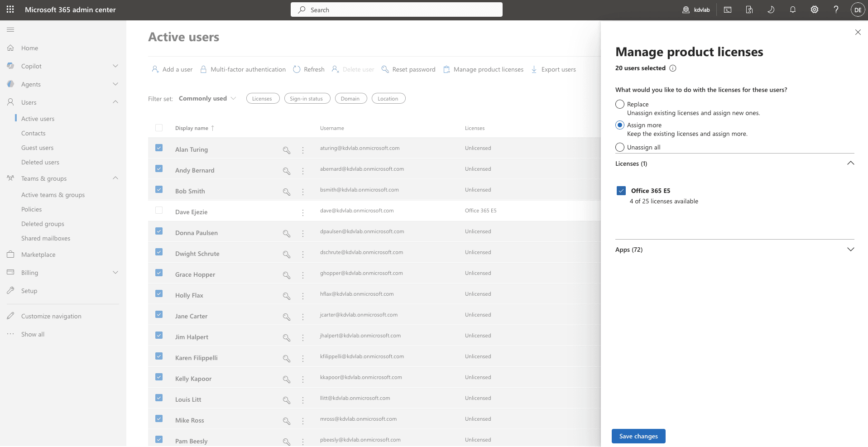Open Cloud Shell icon in header
The width and height of the screenshot is (868, 447).
(x=728, y=10)
